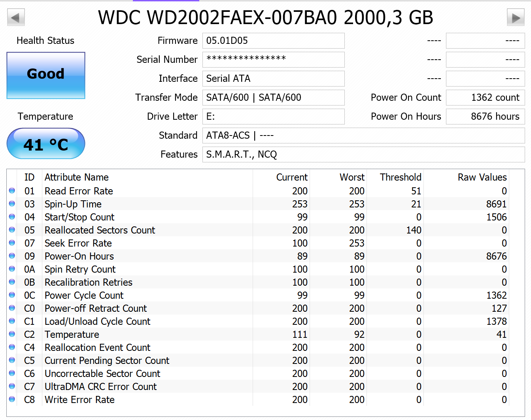Click the status dot for Temperature row

coord(12,334)
